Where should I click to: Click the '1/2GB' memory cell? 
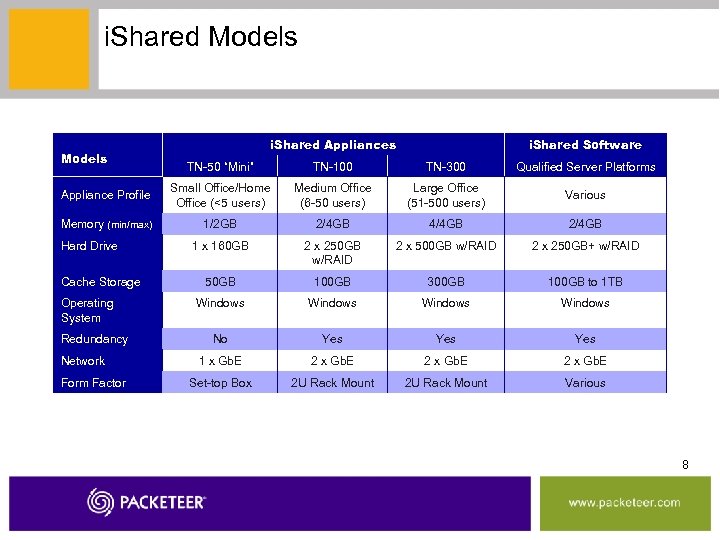(220, 224)
